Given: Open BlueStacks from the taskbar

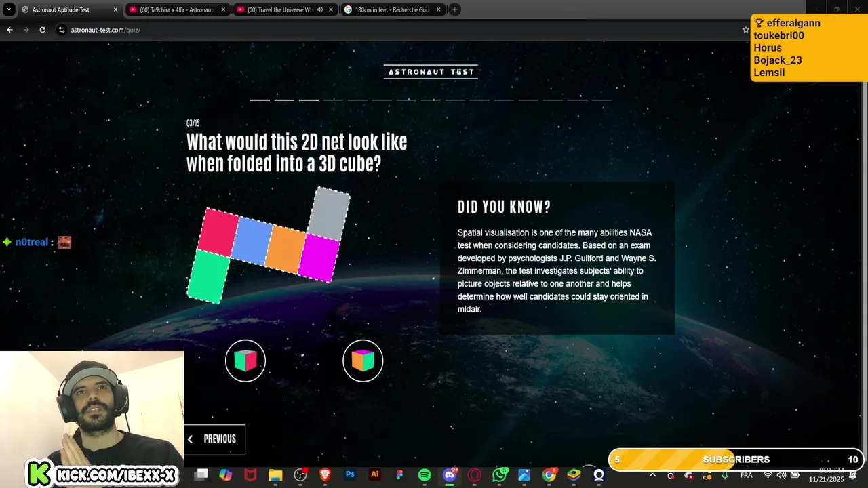Looking at the screenshot, I should tap(574, 475).
